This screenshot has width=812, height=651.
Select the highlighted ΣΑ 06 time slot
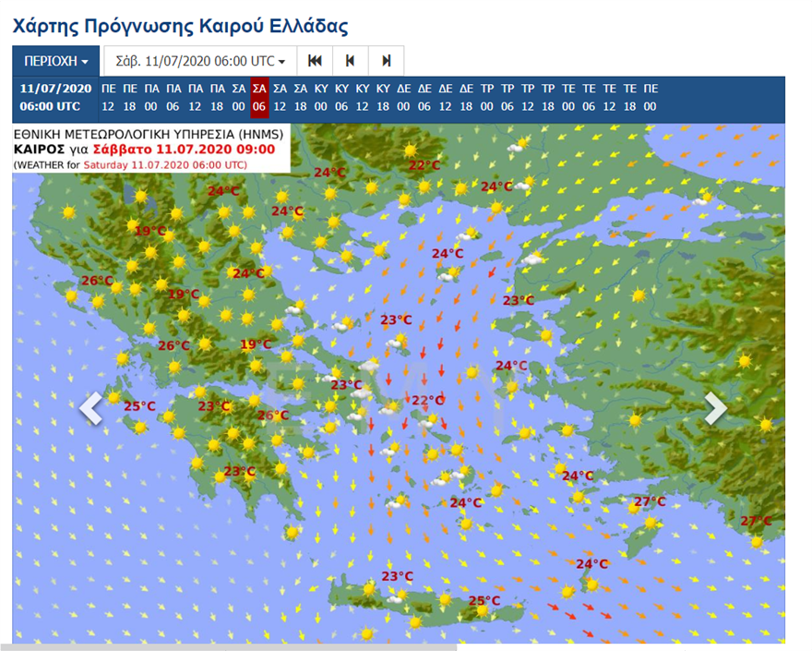point(259,98)
